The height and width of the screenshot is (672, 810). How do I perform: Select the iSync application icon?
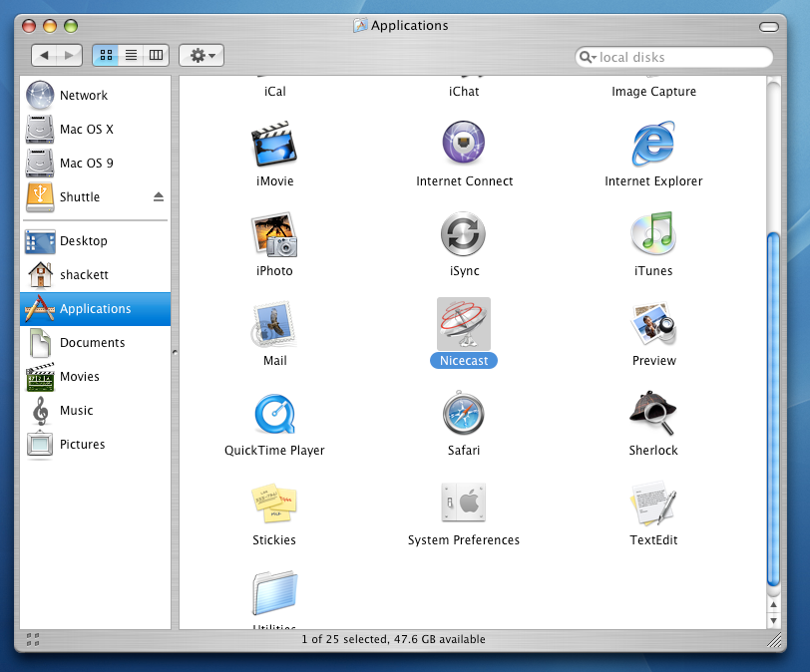click(464, 234)
